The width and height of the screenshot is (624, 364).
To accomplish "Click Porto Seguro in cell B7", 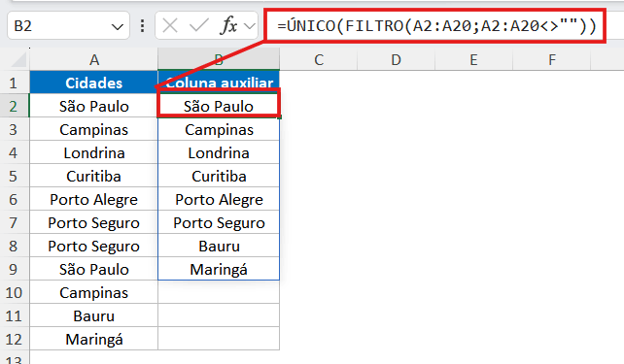I will pyautogui.click(x=219, y=222).
